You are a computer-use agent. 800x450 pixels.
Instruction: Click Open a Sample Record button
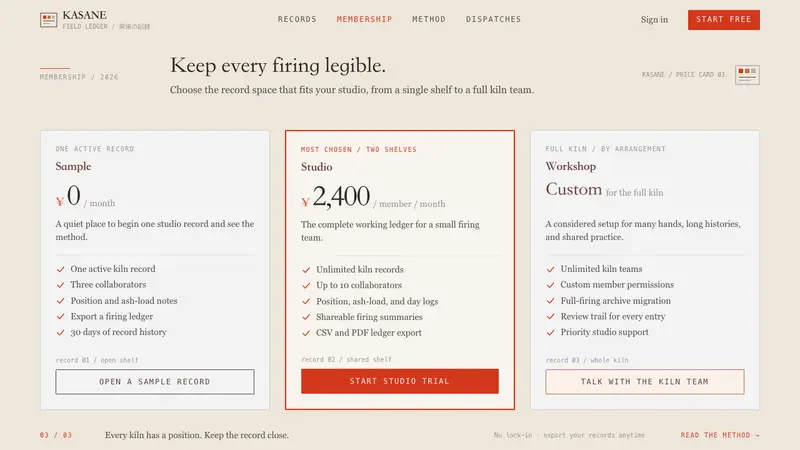pyautogui.click(x=155, y=382)
